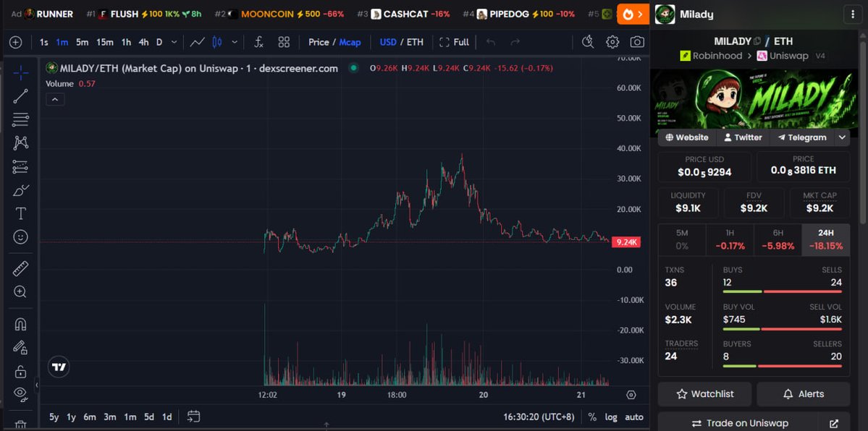This screenshot has width=868, height=431.
Task: Open the fire trending button
Action: (633, 14)
